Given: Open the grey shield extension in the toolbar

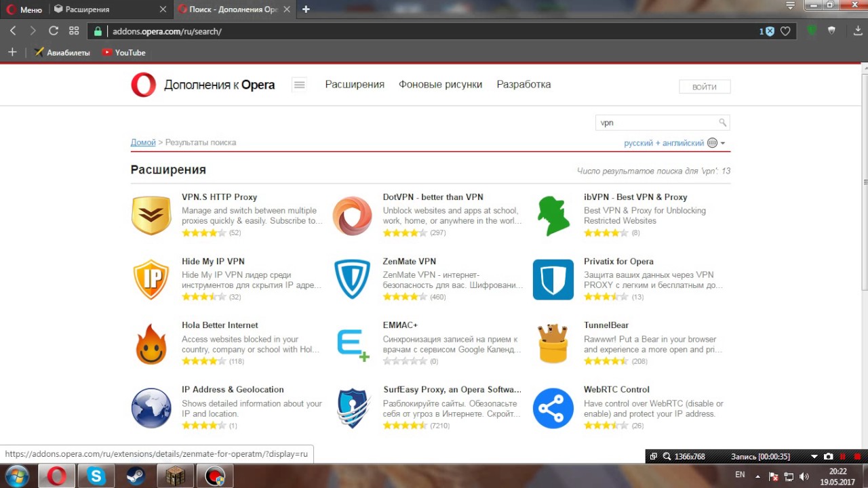Looking at the screenshot, I should pyautogui.click(x=831, y=31).
